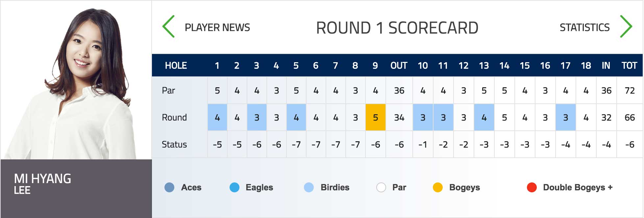Click the HOLE column header

[x=176, y=66]
